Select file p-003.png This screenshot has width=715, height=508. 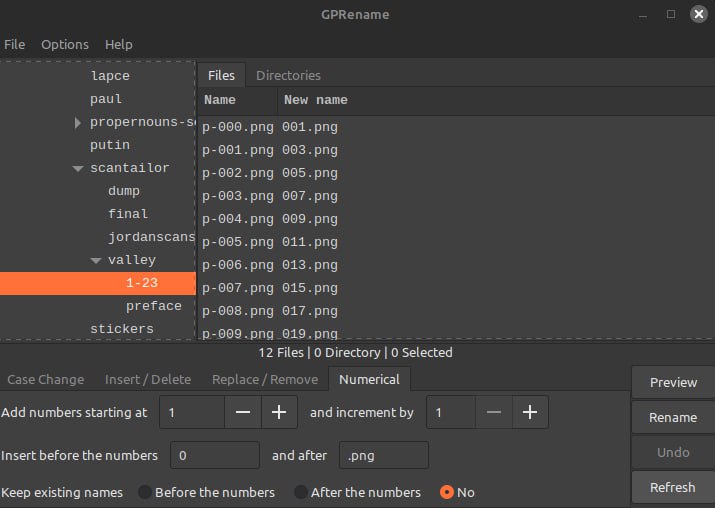(x=238, y=196)
